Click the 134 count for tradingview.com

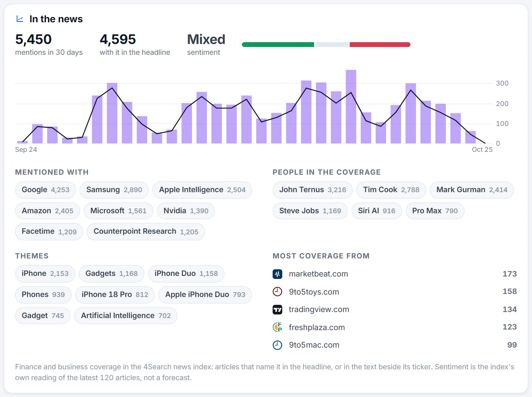509,309
